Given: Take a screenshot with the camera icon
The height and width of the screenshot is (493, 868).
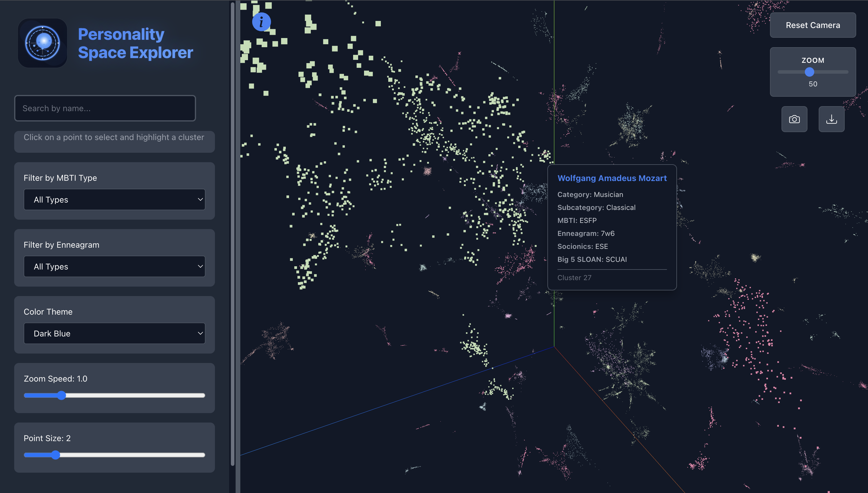Looking at the screenshot, I should [x=794, y=119].
